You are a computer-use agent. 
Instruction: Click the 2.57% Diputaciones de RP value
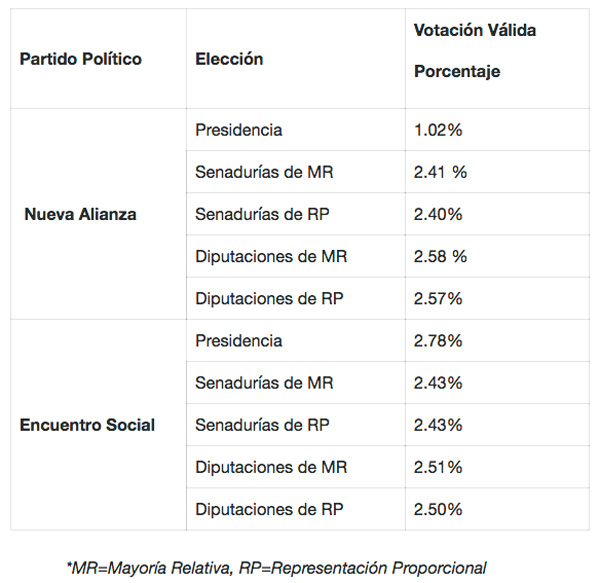(438, 298)
